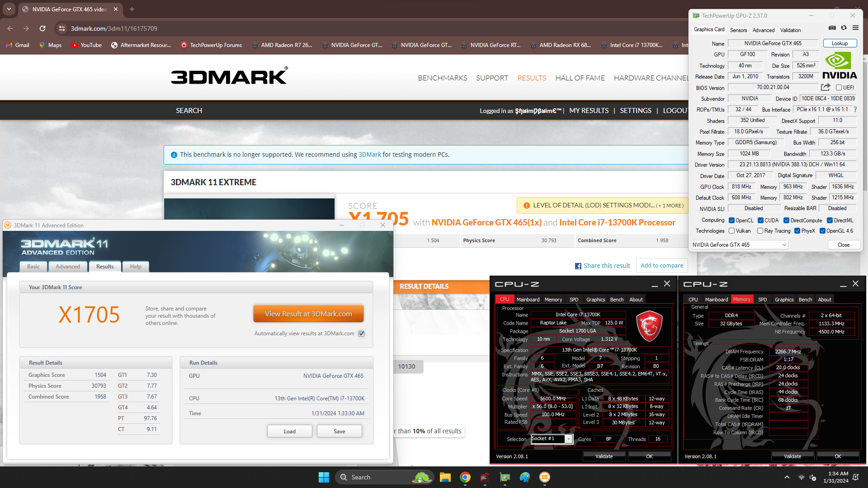Switch to the GPU-Z Validation tab

pos(790,30)
